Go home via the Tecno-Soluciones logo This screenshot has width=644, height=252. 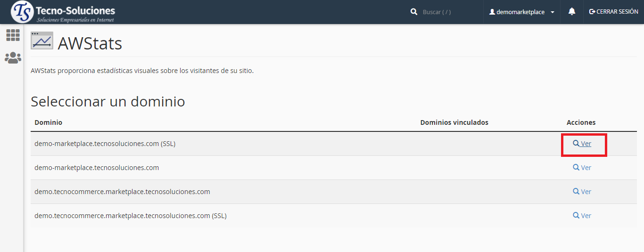(x=63, y=12)
